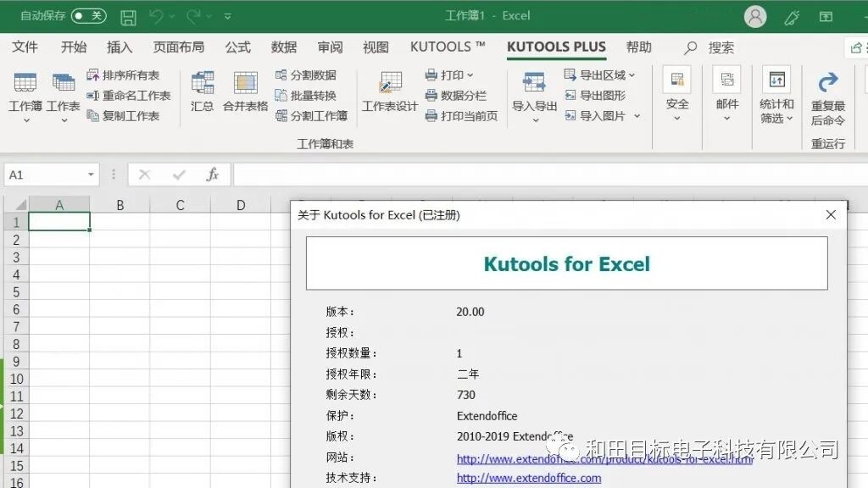The image size is (868, 488).
Task: Open the Kutools for Excel product page link
Action: tap(604, 458)
